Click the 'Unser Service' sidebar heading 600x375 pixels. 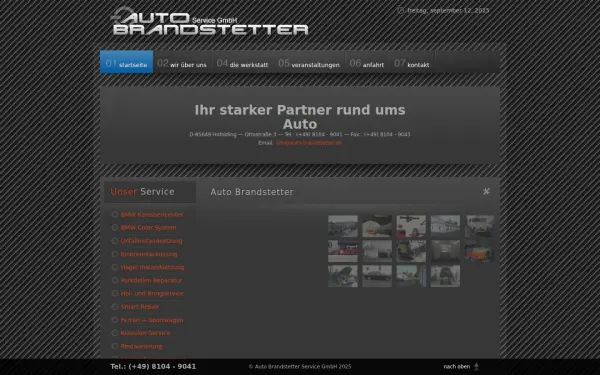click(x=142, y=192)
